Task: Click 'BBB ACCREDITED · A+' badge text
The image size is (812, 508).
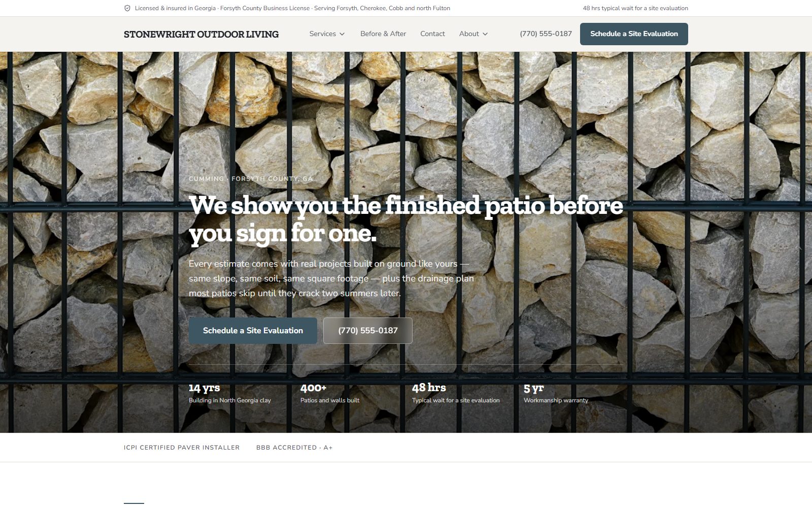Action: coord(294,448)
